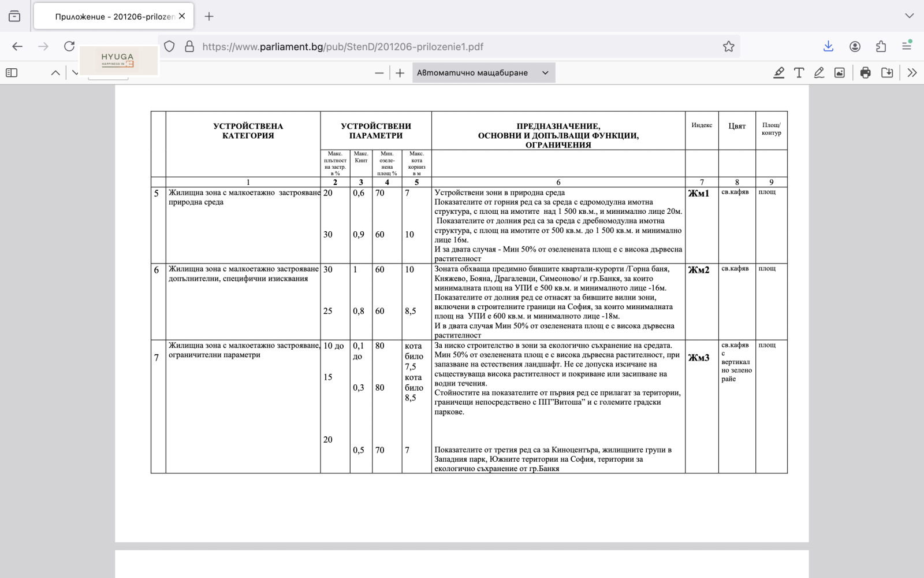This screenshot has width=924, height=578.
Task: Open the automatic zoom level dropdown
Action: [483, 73]
